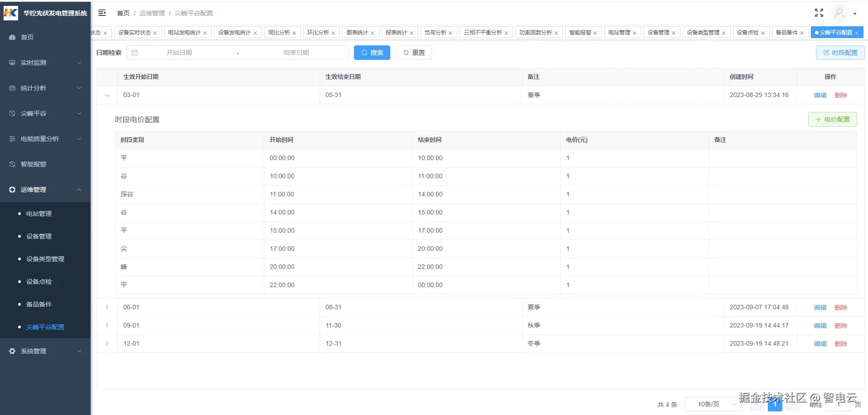
Task: Delete the 冬季 row via 删除
Action: pyautogui.click(x=841, y=344)
